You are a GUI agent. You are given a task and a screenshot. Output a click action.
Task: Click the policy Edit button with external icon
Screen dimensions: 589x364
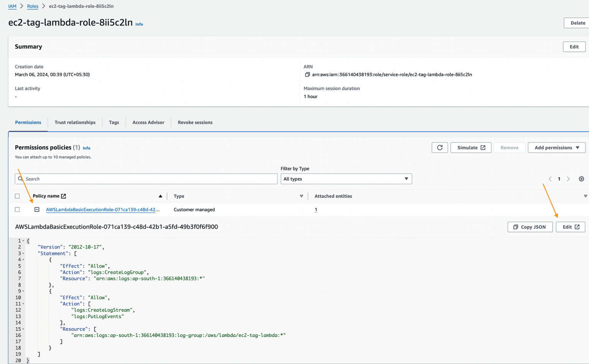571,227
